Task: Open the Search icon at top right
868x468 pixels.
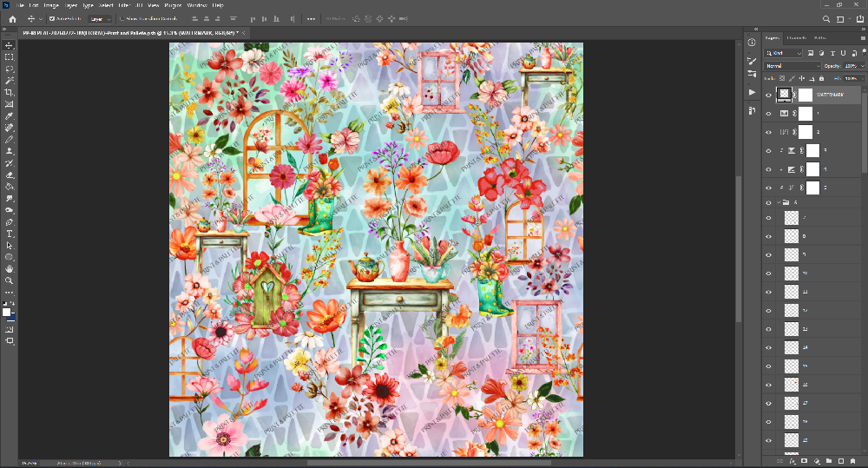Action: [826, 19]
